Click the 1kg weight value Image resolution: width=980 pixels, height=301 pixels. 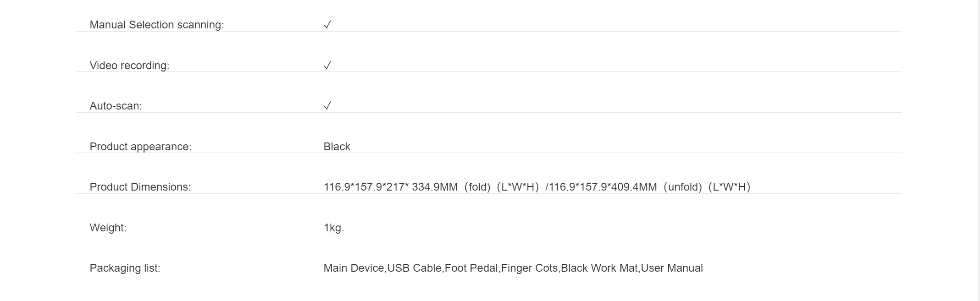[x=334, y=228]
